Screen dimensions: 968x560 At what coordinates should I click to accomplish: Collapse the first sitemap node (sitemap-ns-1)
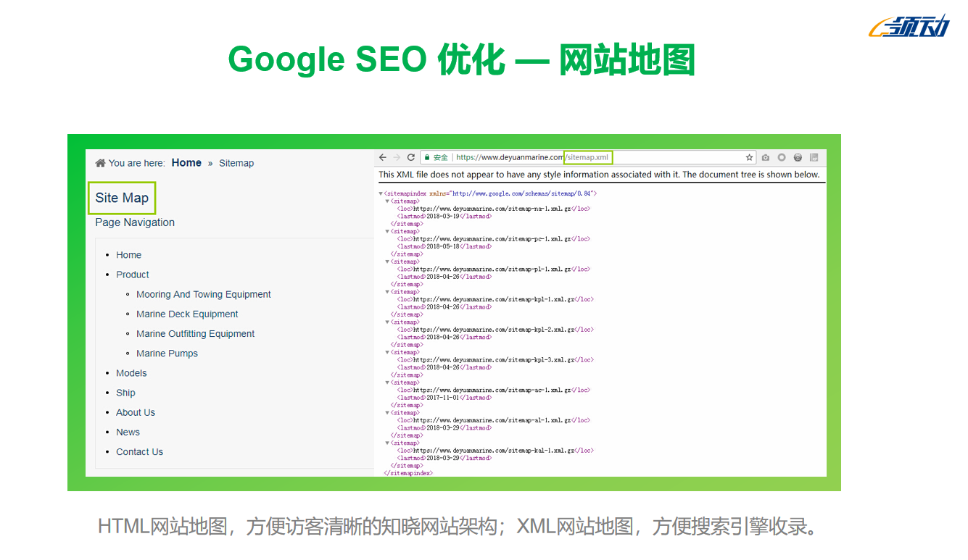[x=387, y=201]
